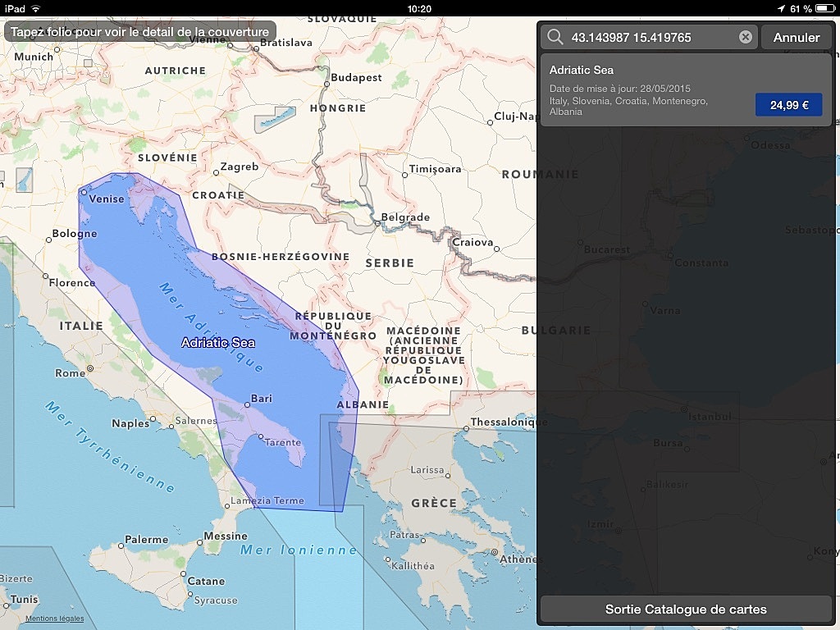Tap the Mer Ionienne sea label

(299, 550)
